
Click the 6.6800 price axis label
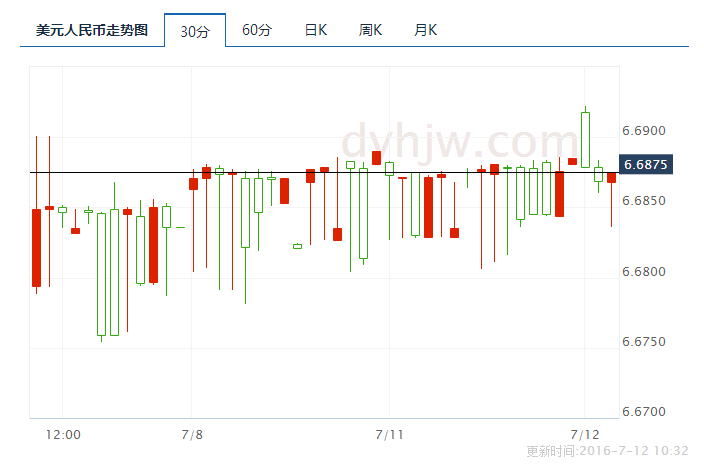coord(643,272)
